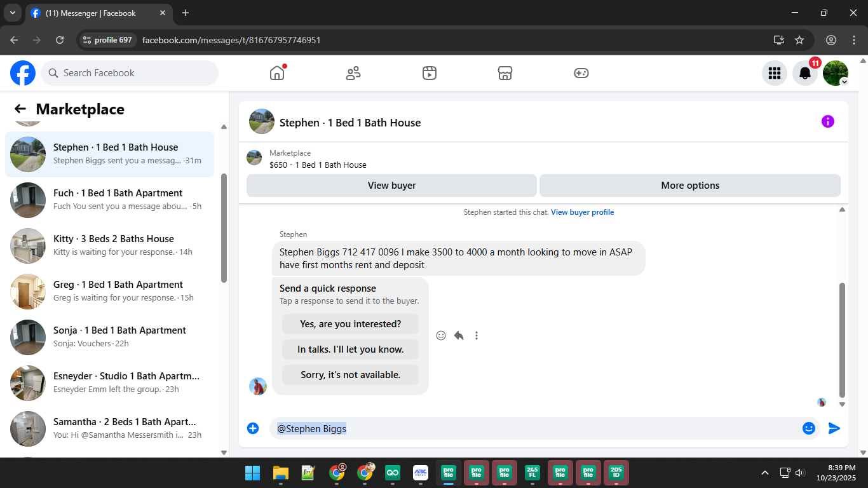This screenshot has width=868, height=488.
Task: Reply to the message with reply arrow
Action: point(459,335)
